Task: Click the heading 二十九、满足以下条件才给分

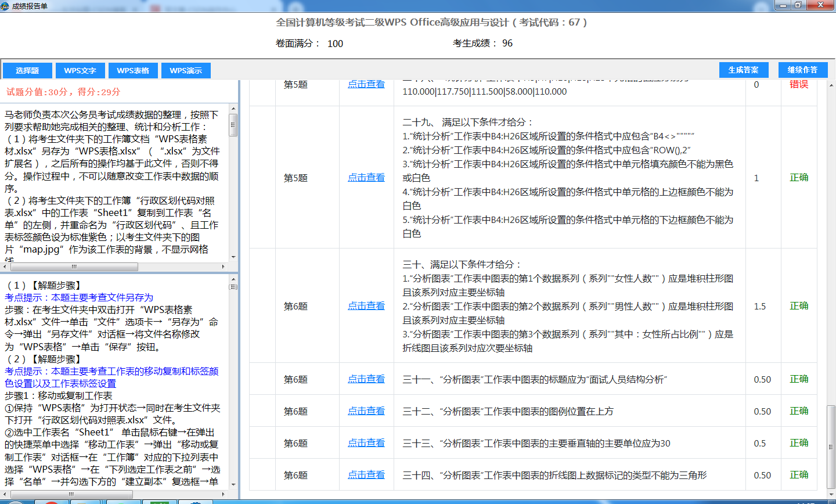Action: click(467, 122)
